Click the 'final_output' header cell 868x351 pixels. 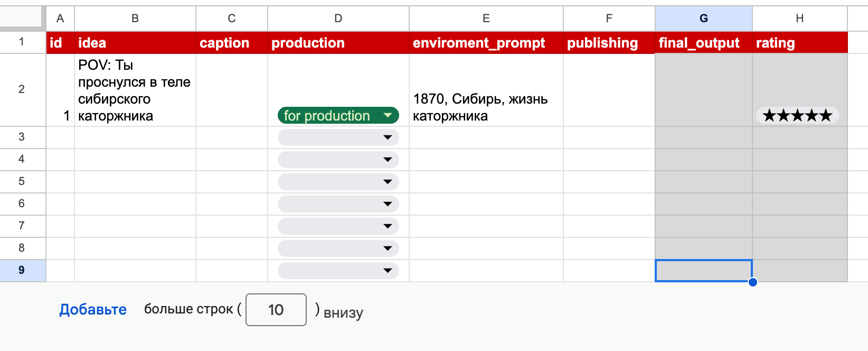coord(703,43)
